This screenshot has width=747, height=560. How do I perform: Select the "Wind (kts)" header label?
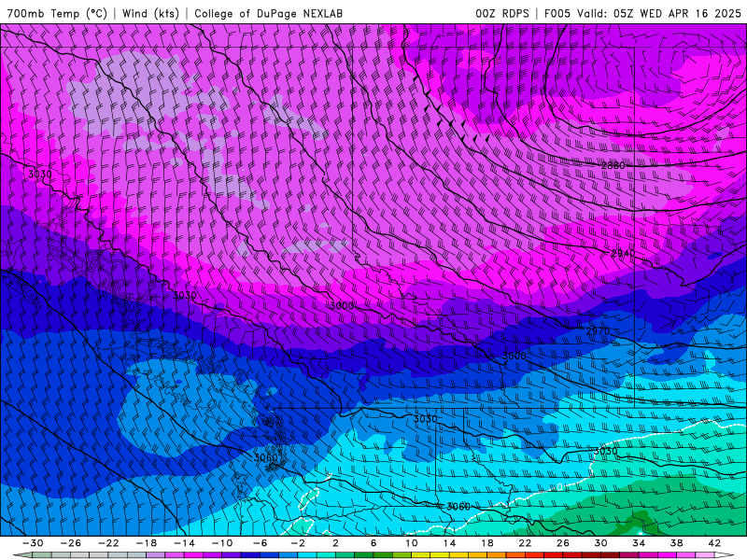click(x=150, y=13)
